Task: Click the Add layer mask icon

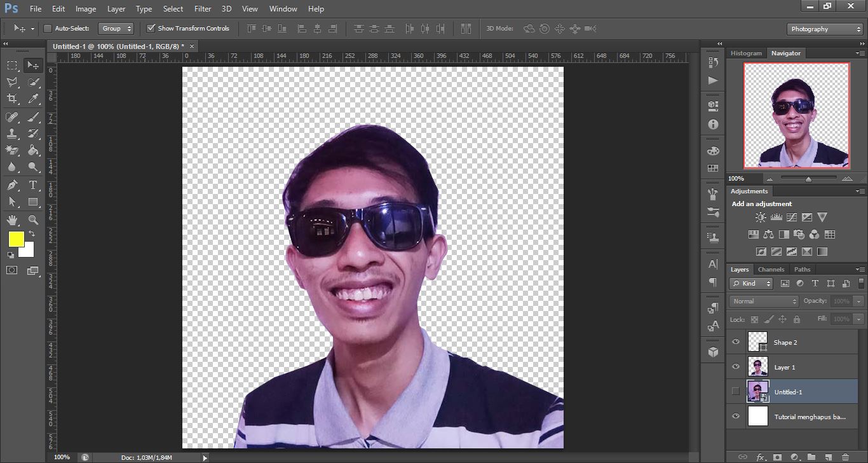Action: 778,457
